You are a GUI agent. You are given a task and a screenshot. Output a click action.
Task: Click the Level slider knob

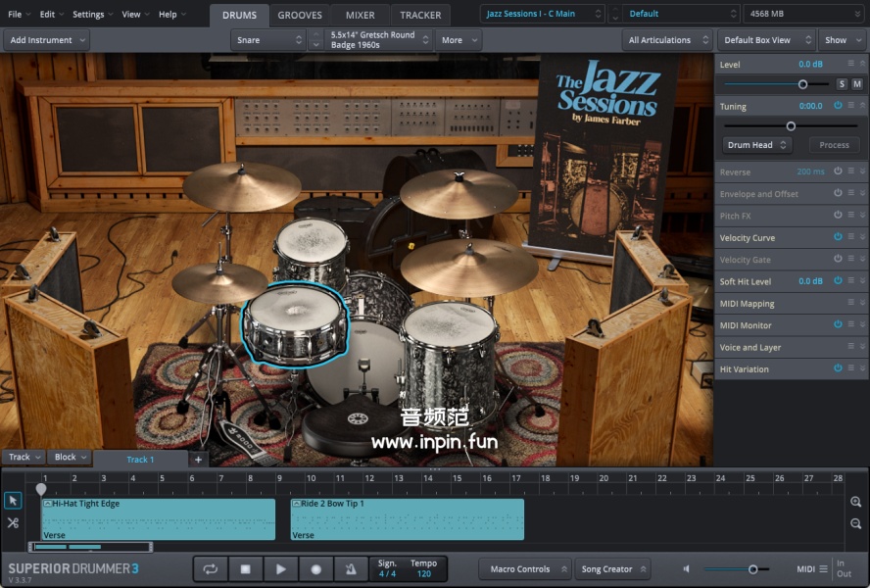(x=802, y=84)
